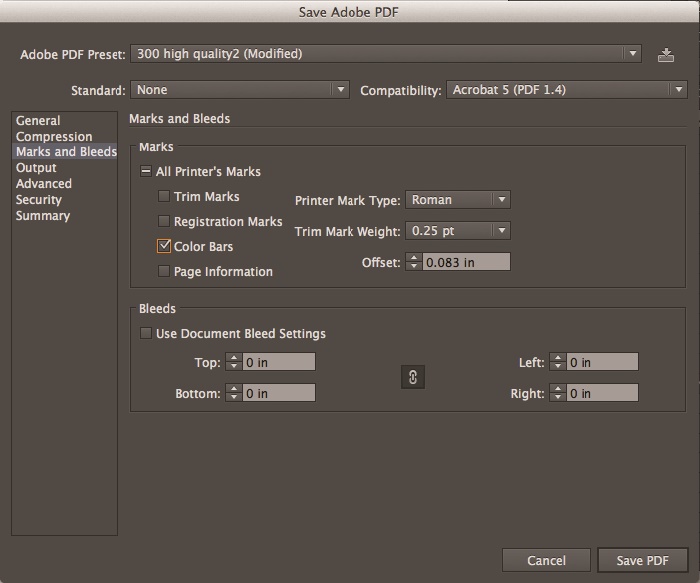Enable Registration Marks option
The height and width of the screenshot is (583, 700).
point(165,222)
